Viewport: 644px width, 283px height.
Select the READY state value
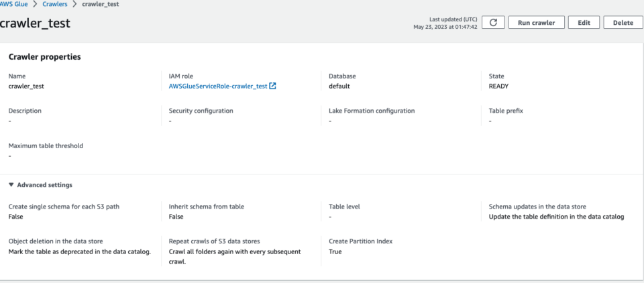tap(500, 87)
